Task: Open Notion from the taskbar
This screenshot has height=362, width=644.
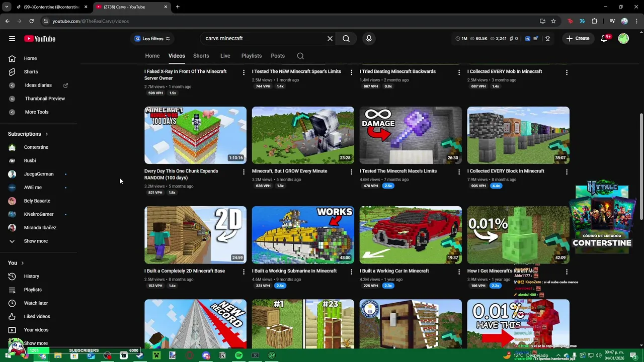Action: tap(222, 356)
